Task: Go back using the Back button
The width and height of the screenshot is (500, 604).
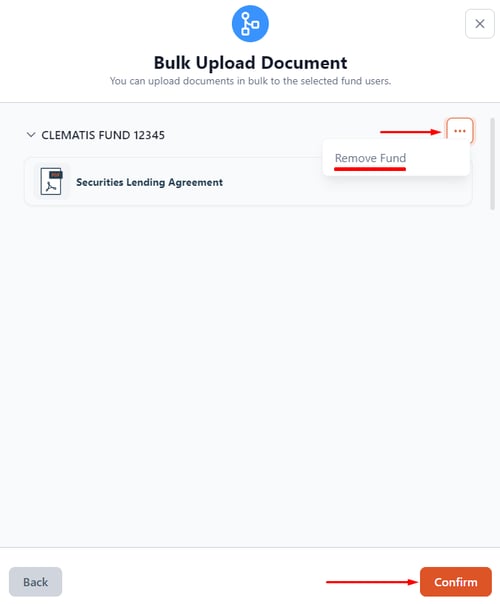Action: click(x=35, y=582)
